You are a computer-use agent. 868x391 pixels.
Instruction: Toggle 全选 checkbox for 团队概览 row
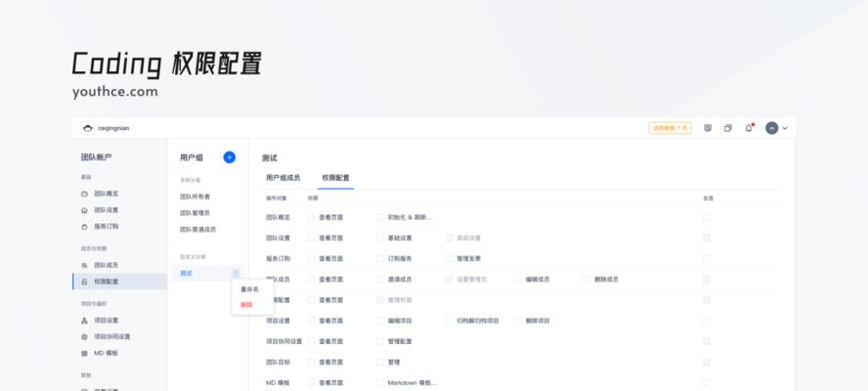pyautogui.click(x=707, y=217)
